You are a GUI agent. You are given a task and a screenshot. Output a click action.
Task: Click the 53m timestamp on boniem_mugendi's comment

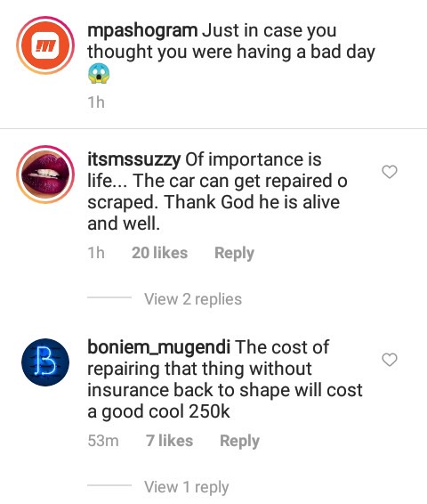pos(103,441)
